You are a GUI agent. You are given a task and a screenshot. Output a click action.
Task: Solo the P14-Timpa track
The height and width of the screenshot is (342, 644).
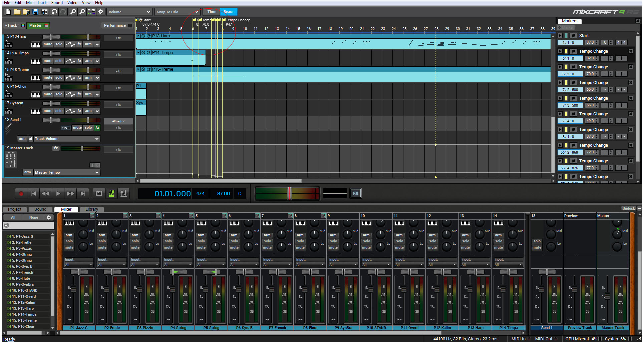pos(59,61)
